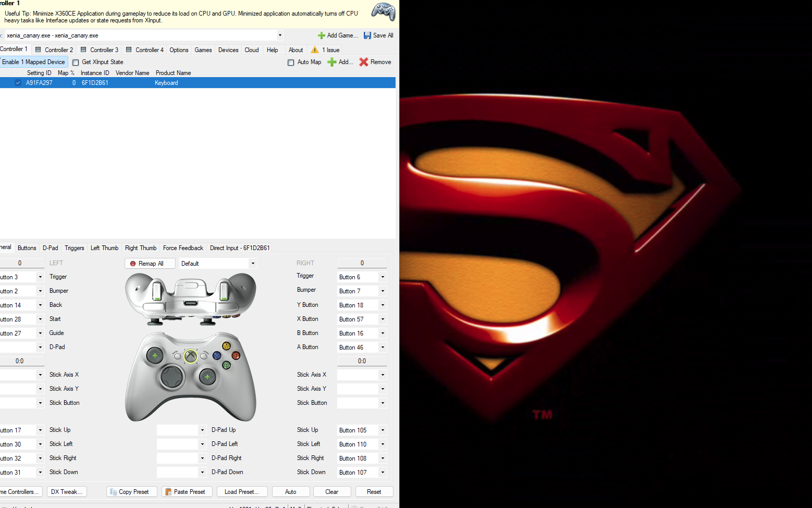The width and height of the screenshot is (812, 508).
Task: Click the blue X button on controller image
Action: pos(217,355)
